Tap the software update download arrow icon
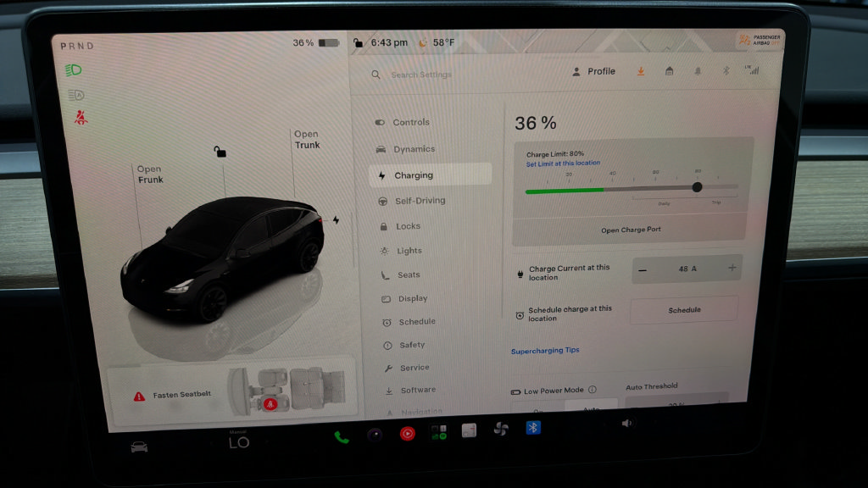 click(641, 71)
